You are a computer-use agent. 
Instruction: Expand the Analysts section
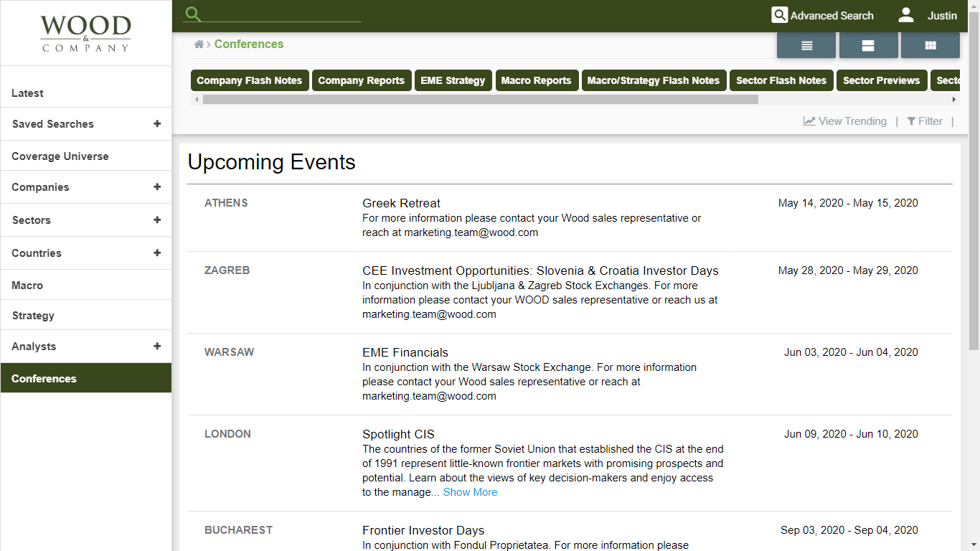click(x=157, y=346)
